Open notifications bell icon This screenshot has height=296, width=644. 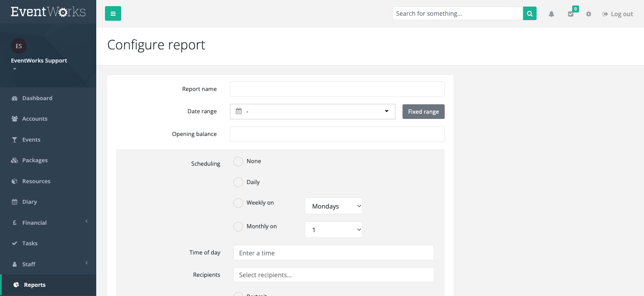click(551, 14)
